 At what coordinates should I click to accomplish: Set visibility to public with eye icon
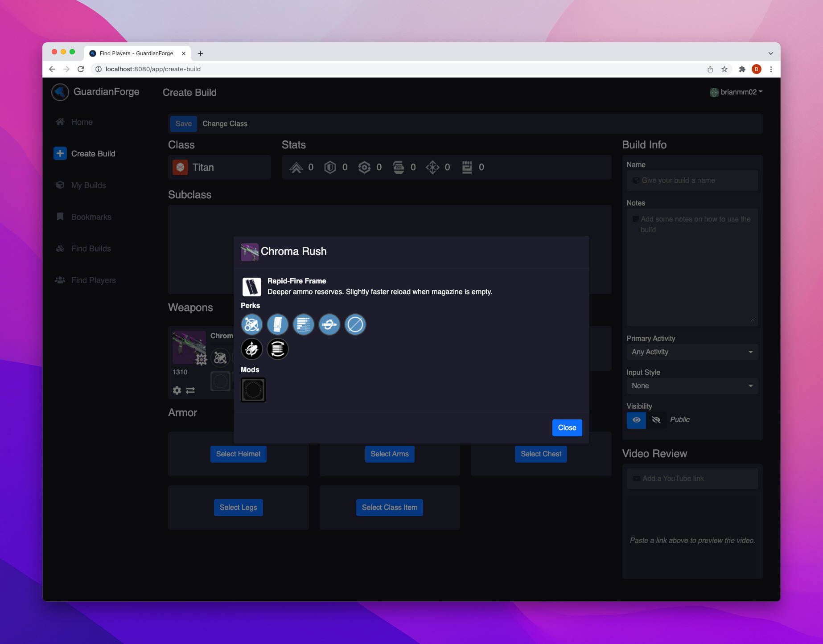pyautogui.click(x=637, y=420)
